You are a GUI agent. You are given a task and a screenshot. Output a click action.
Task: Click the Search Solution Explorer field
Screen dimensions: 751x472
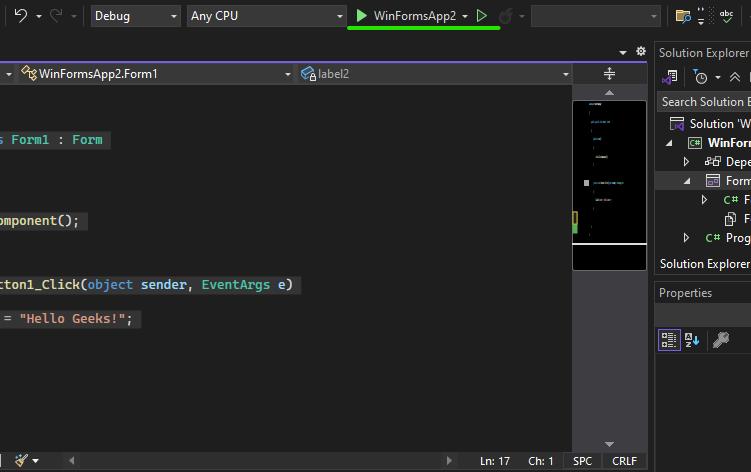point(704,102)
